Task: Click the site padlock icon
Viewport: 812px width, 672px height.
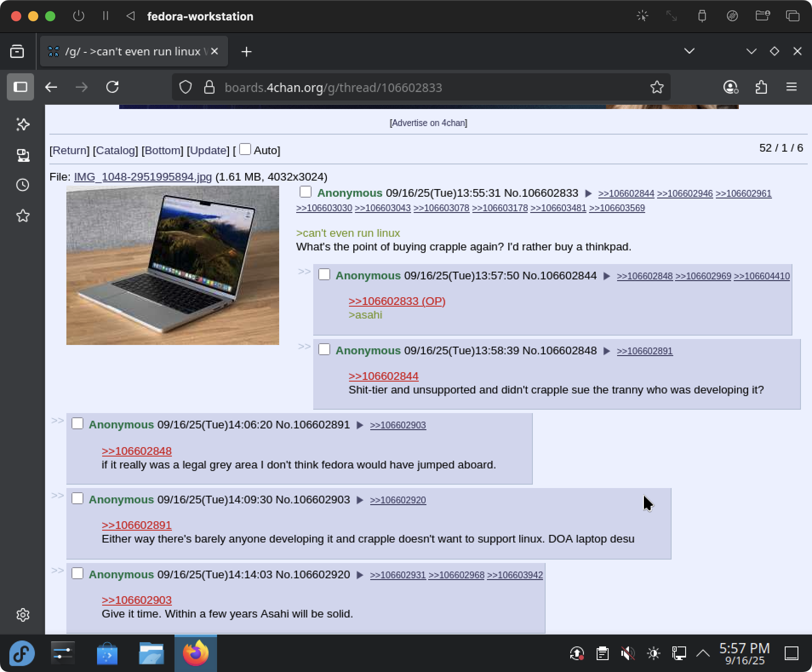Action: tap(209, 87)
